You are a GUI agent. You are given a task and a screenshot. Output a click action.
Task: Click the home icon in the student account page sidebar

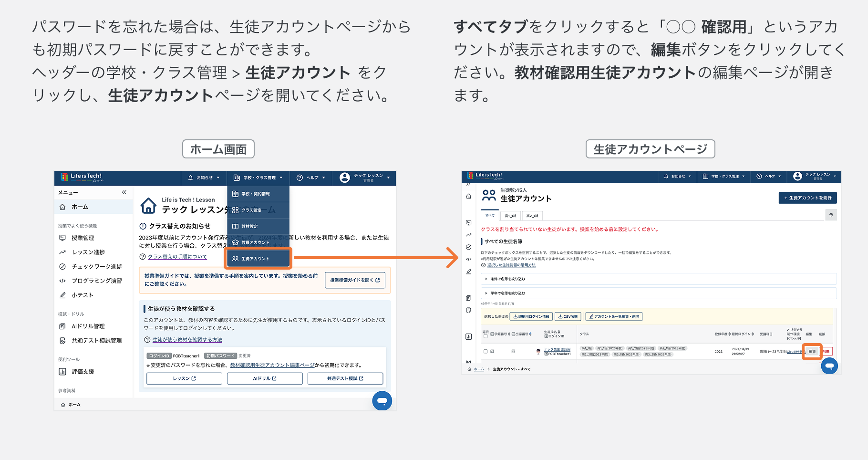(x=468, y=197)
